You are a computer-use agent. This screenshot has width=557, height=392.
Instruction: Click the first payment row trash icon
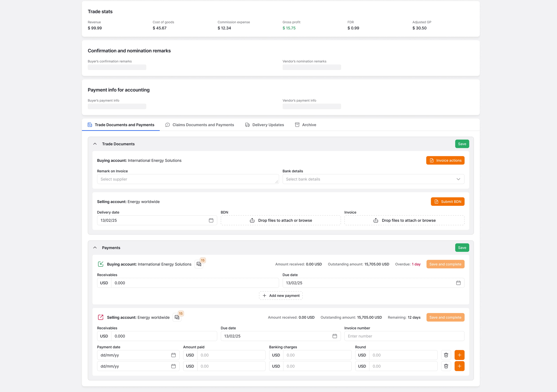tap(446, 355)
